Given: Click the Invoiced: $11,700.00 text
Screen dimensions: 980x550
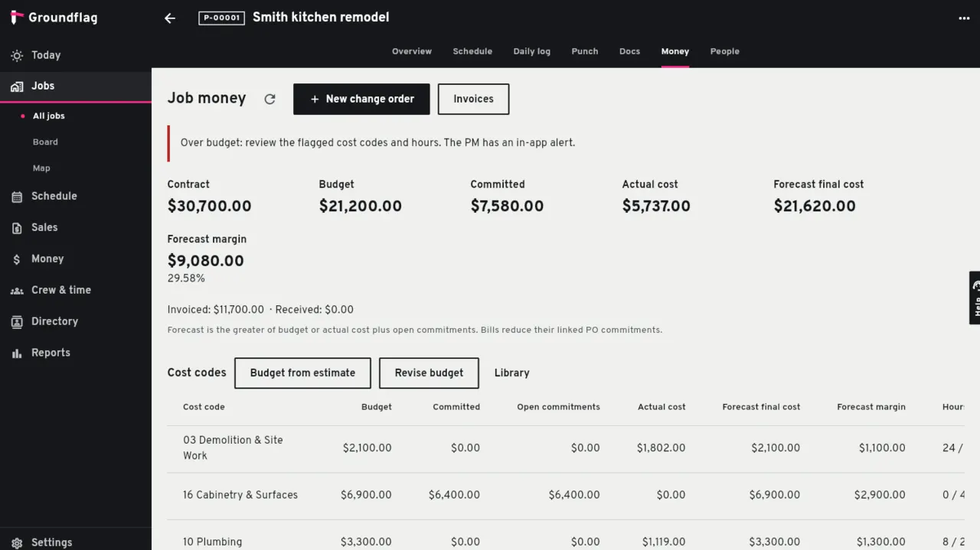Looking at the screenshot, I should click(x=216, y=310).
